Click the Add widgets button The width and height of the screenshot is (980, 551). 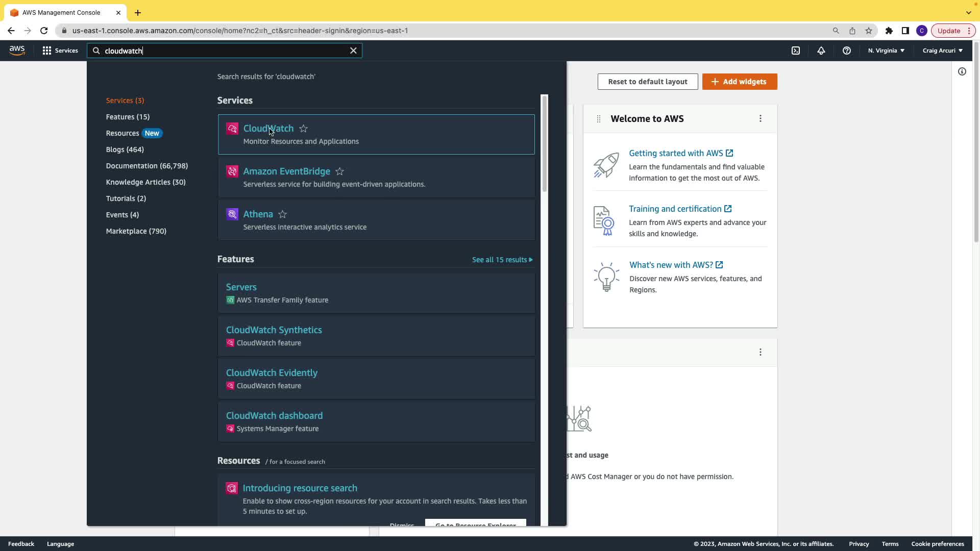coord(739,82)
